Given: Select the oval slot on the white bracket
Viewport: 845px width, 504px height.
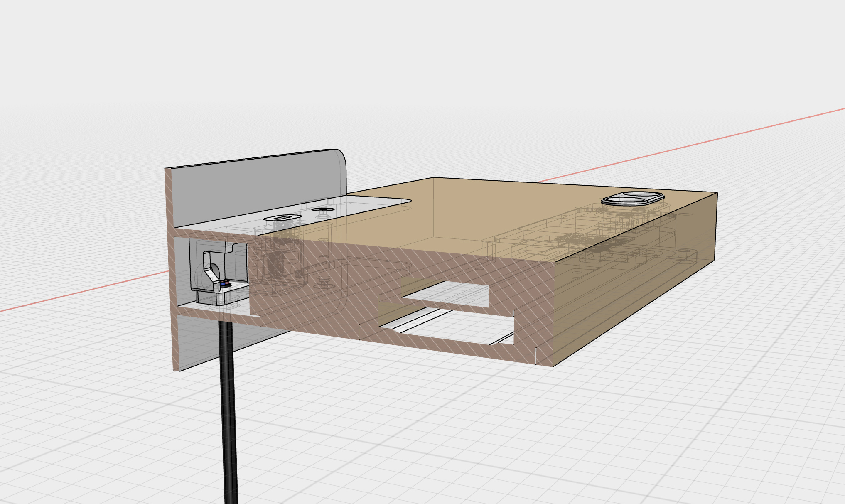Looking at the screenshot, I should [282, 218].
